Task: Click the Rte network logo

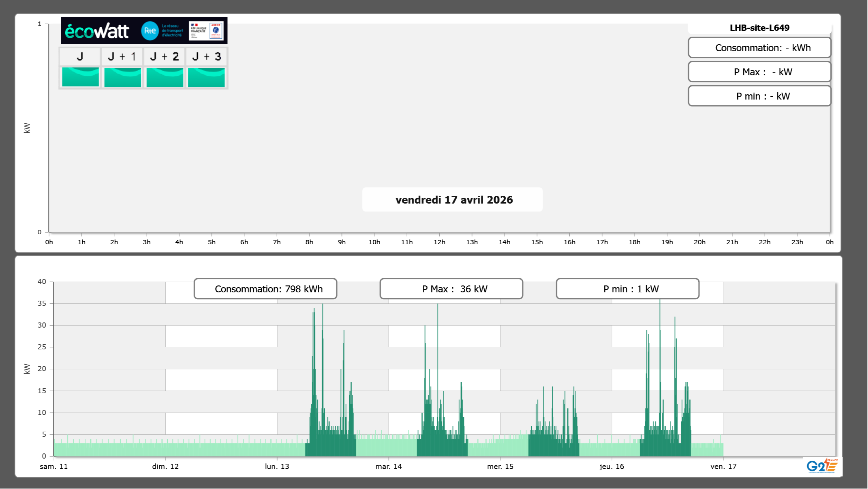Action: (x=150, y=31)
